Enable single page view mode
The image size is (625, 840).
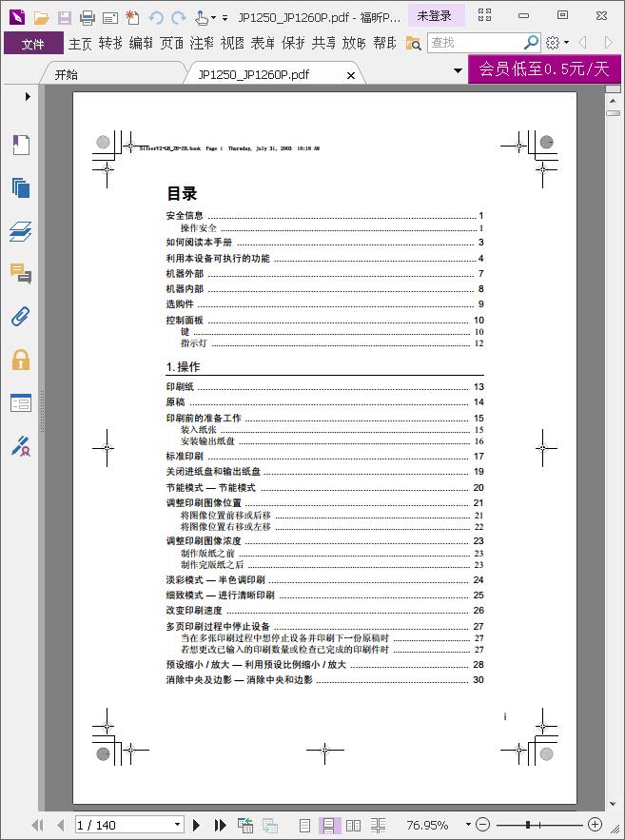[304, 825]
